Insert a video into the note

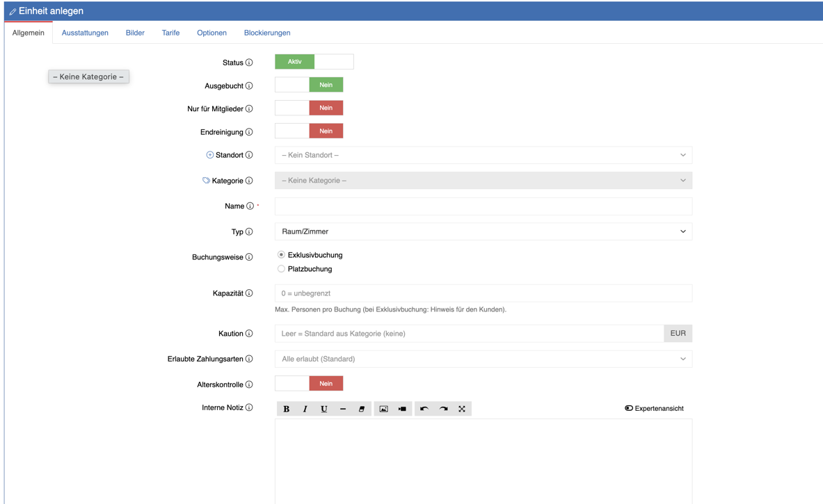402,409
